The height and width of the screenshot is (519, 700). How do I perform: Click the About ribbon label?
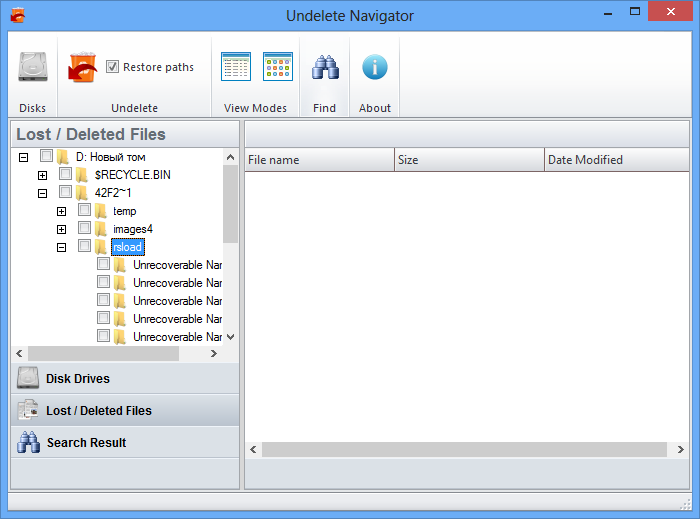point(375,108)
